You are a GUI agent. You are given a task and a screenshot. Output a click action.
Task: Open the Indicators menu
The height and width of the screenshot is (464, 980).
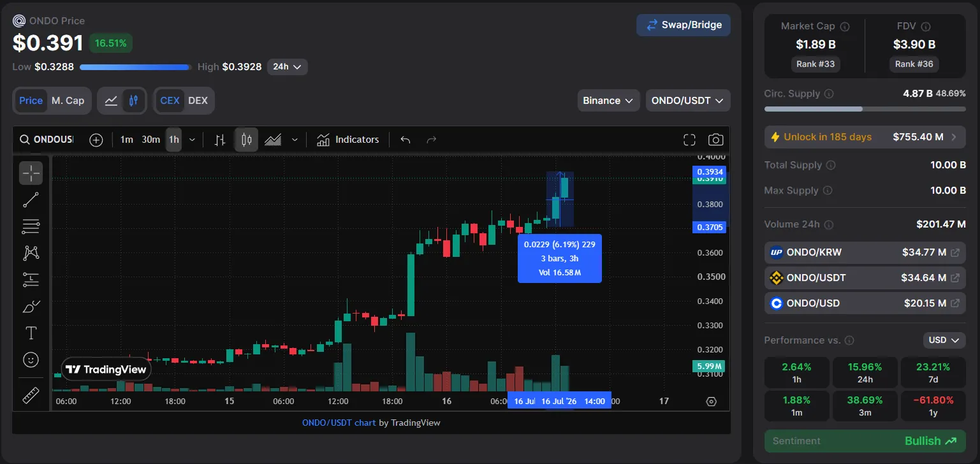[x=348, y=140]
